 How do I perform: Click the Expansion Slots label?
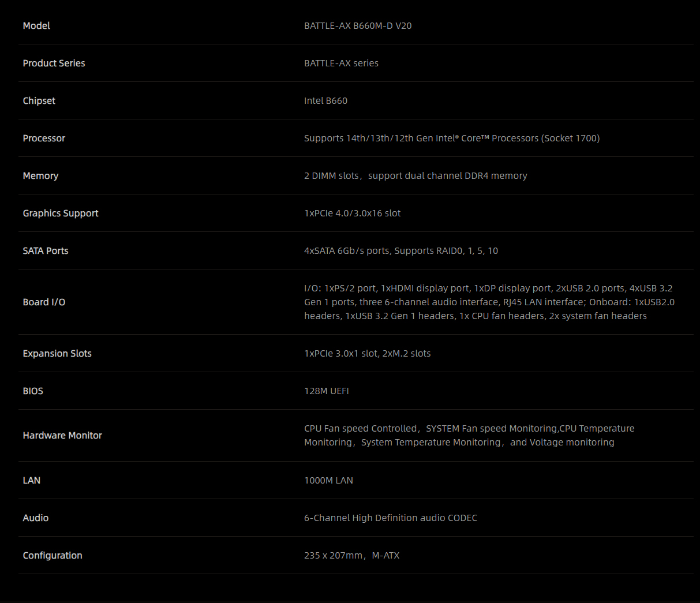[57, 354]
